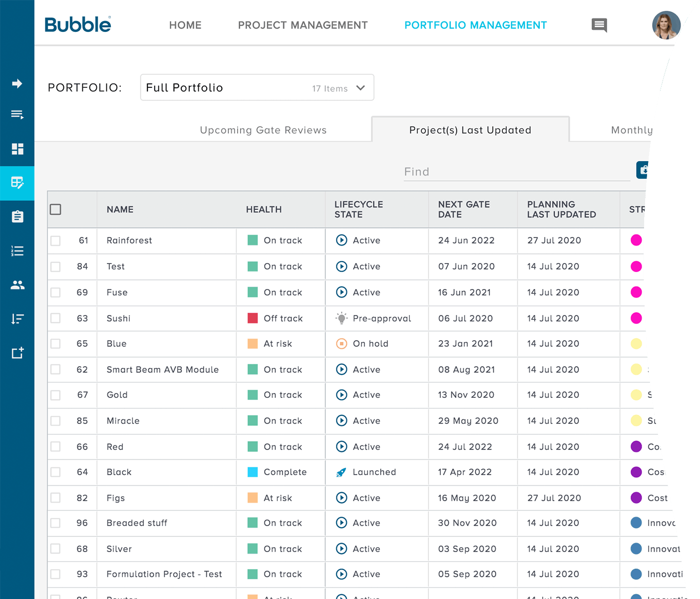This screenshot has width=700, height=599.
Task: Click the arrow icon in left sidebar
Action: (x=17, y=83)
